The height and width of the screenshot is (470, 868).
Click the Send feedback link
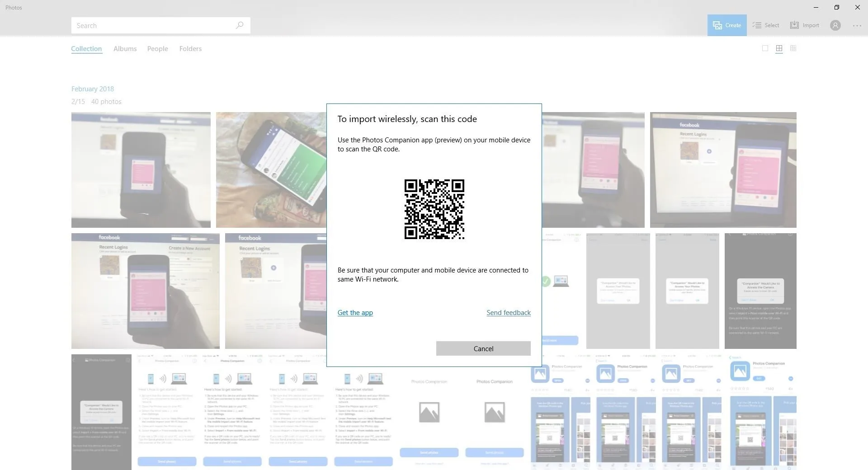coord(509,313)
